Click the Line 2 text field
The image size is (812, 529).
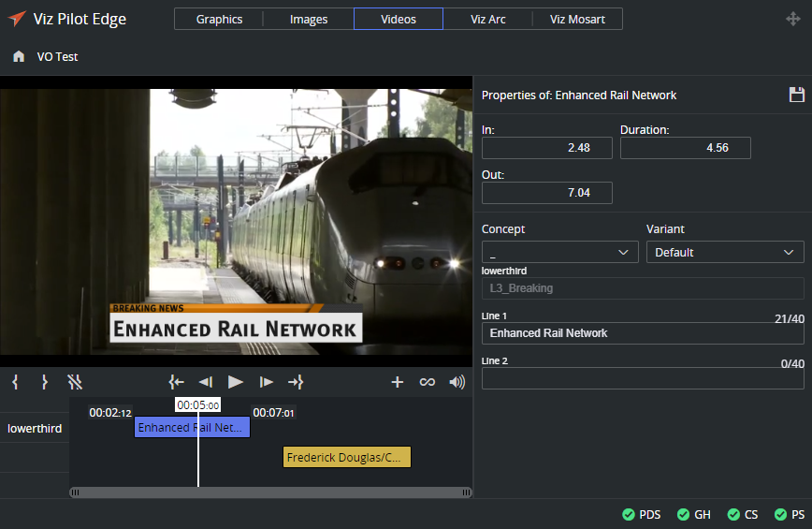642,378
